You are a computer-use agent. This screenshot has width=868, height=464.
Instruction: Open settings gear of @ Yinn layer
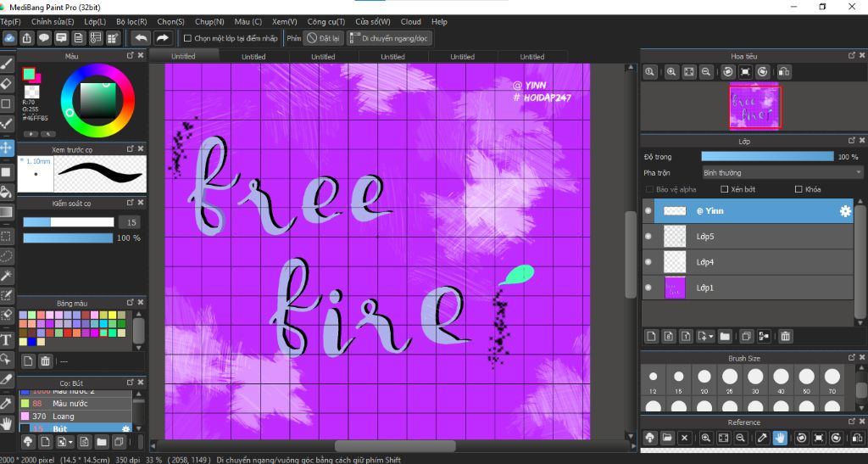845,211
